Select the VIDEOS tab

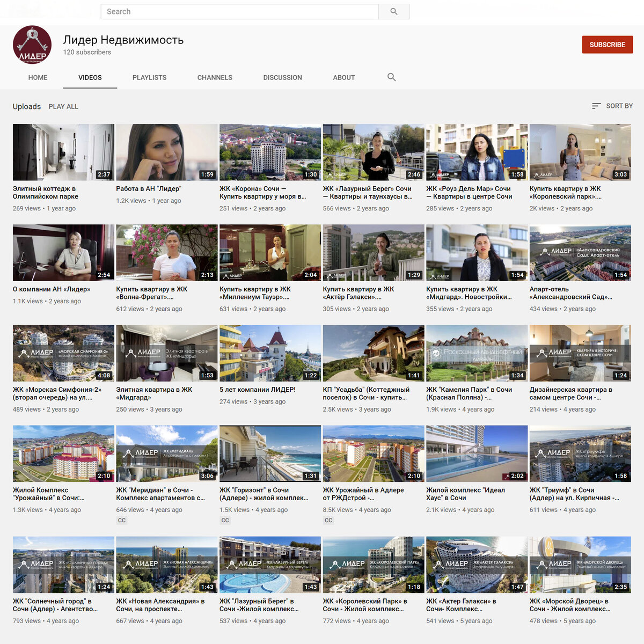click(90, 77)
